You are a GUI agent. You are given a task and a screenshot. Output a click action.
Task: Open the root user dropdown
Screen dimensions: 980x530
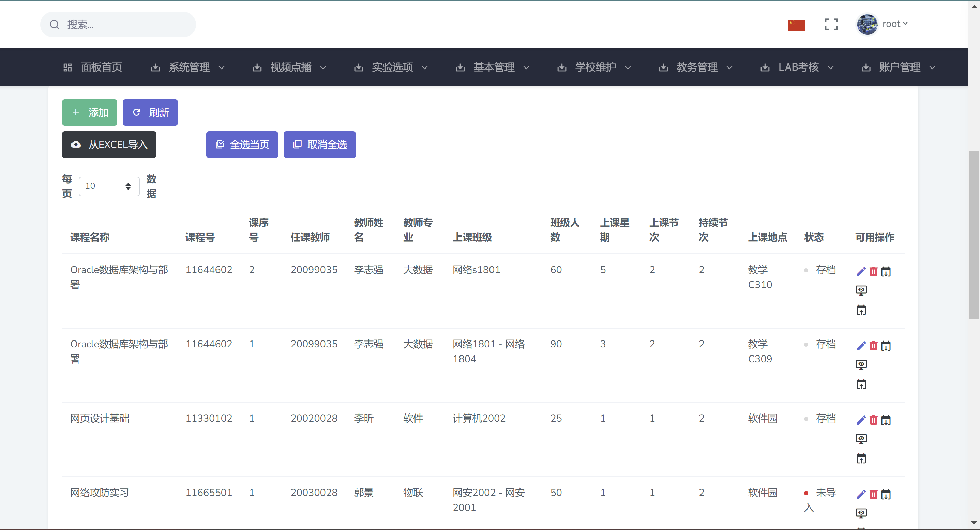pyautogui.click(x=895, y=24)
